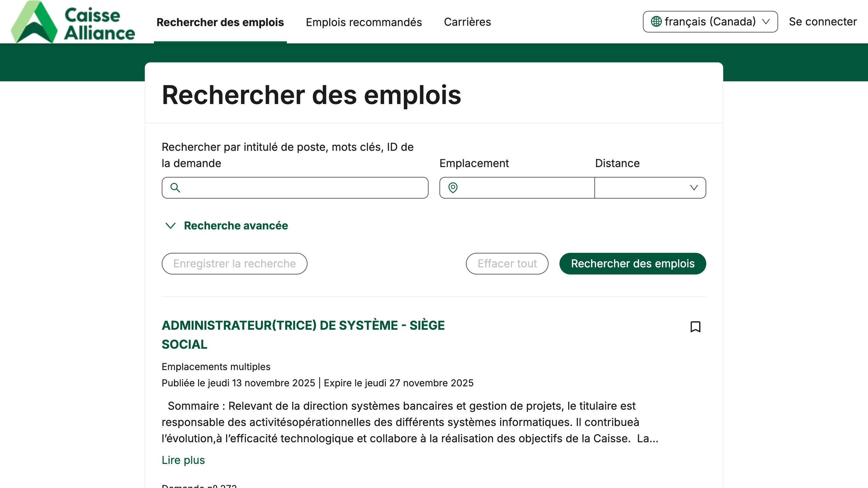Click the search magnifier icon

pos(175,187)
